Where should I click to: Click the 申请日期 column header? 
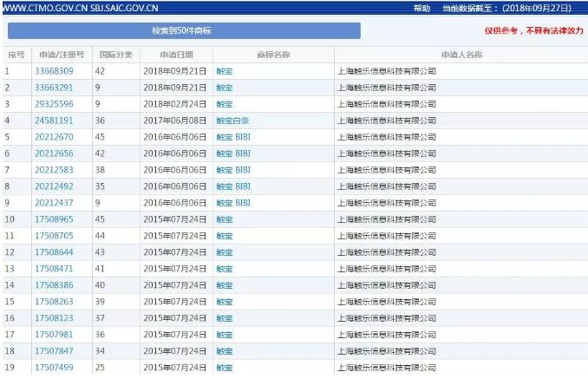pyautogui.click(x=177, y=55)
